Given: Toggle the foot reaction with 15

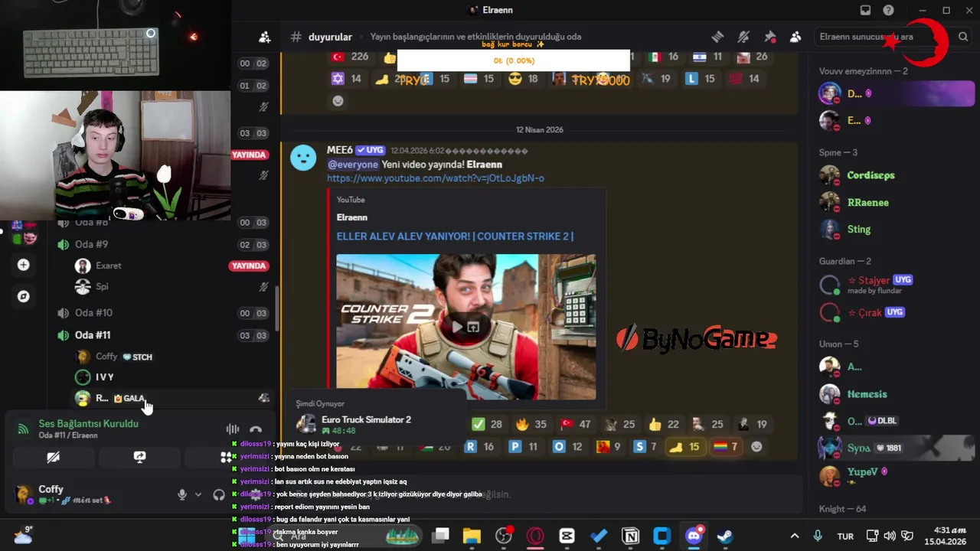Looking at the screenshot, I should coord(684,447).
